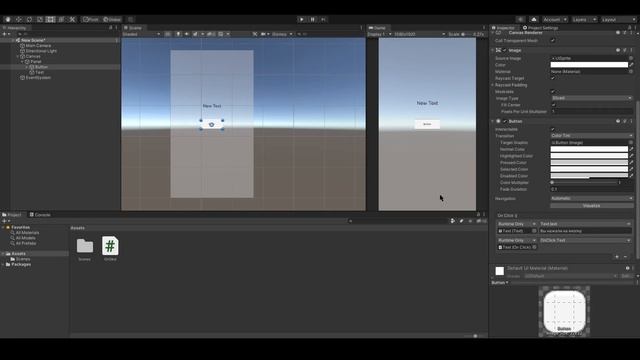Disable the Image component checkbox
The width and height of the screenshot is (640, 360).
click(x=505, y=50)
